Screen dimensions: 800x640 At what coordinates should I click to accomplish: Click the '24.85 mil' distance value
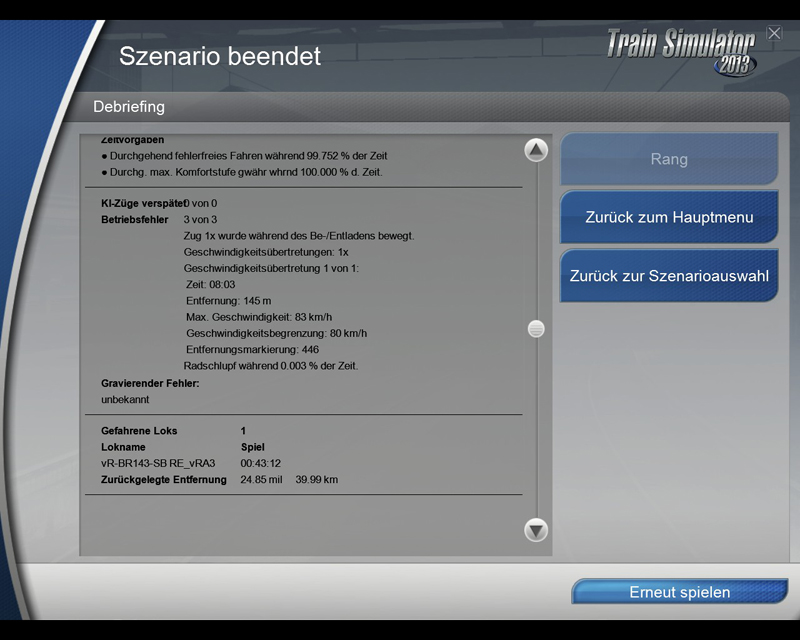tap(261, 480)
